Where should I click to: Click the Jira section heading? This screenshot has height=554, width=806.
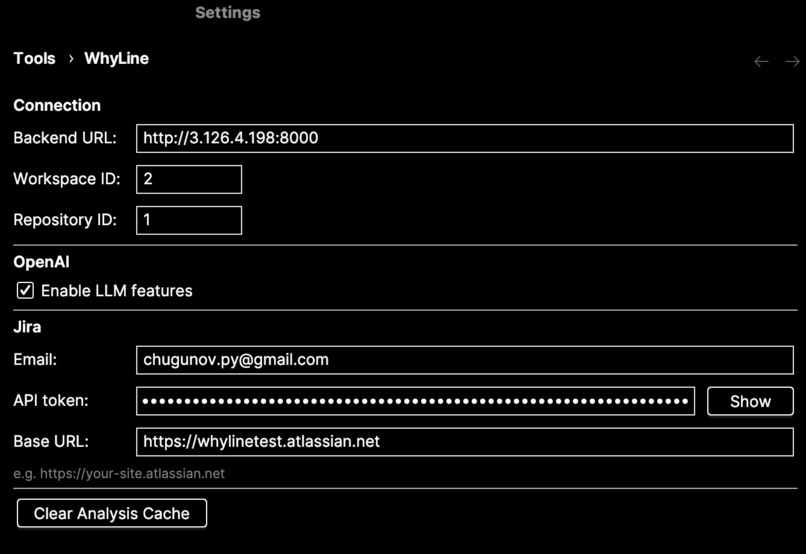[27, 327]
